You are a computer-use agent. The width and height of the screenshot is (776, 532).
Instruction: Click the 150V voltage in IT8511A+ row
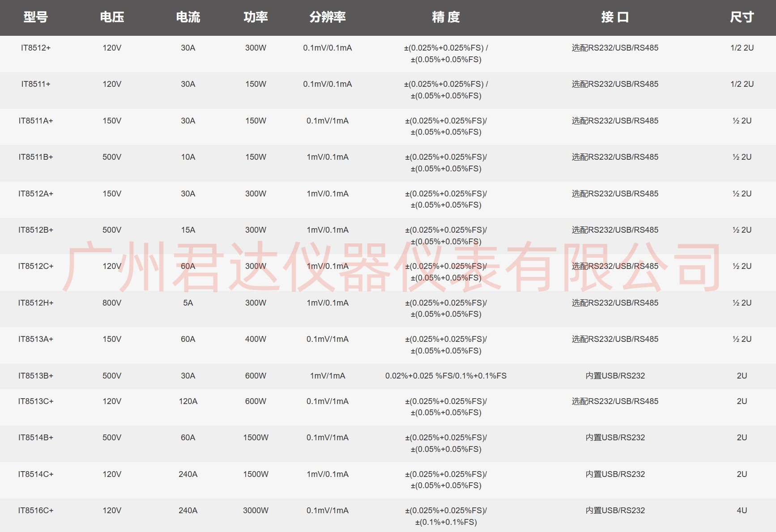pos(112,121)
